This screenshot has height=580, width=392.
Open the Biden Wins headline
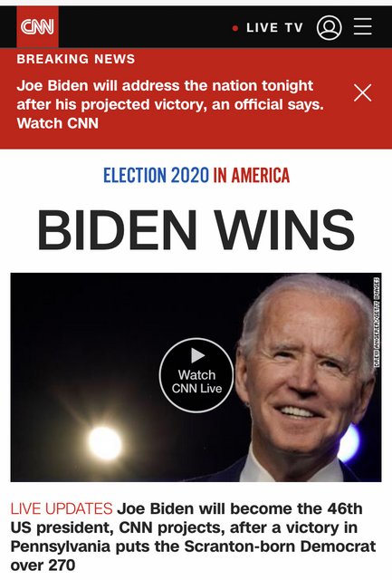click(196, 229)
